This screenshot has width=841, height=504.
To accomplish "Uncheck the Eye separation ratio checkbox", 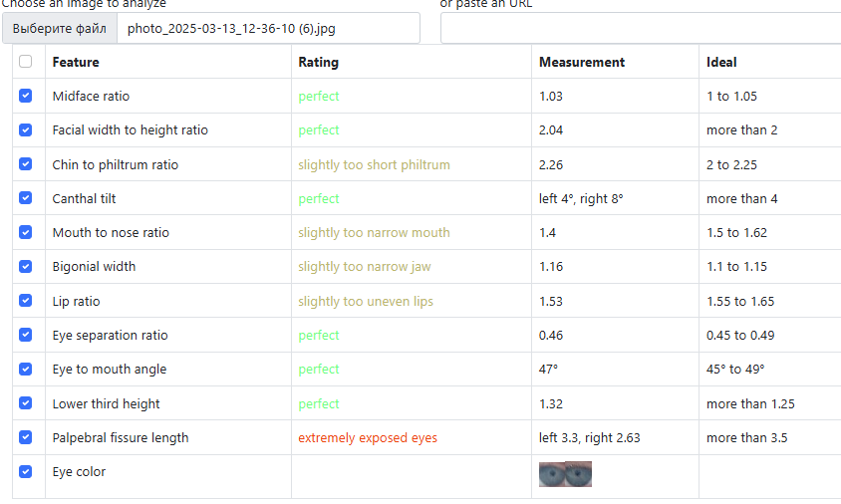I will click(25, 335).
